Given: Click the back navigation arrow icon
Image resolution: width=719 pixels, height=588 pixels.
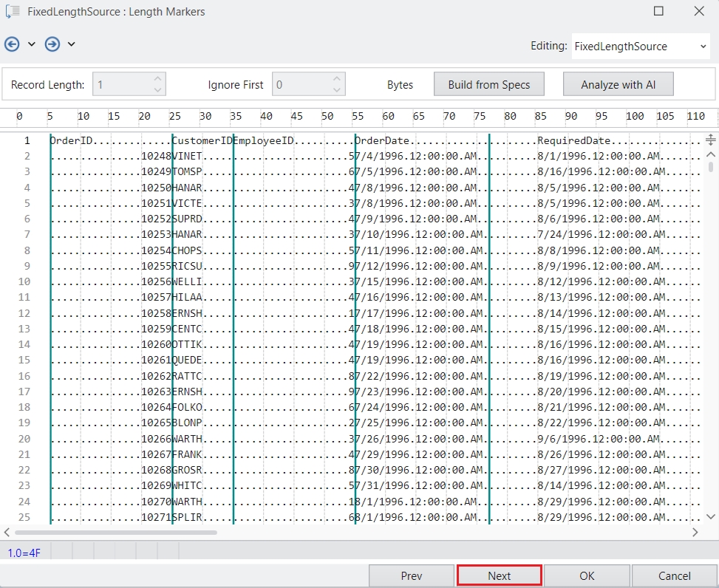Looking at the screenshot, I should tap(12, 44).
